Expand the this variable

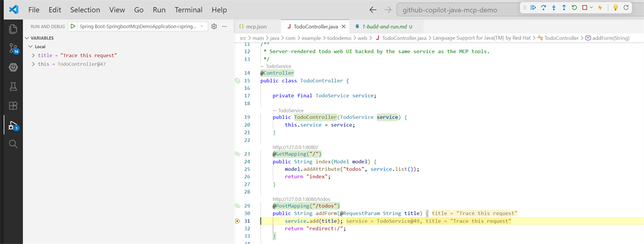click(x=33, y=64)
